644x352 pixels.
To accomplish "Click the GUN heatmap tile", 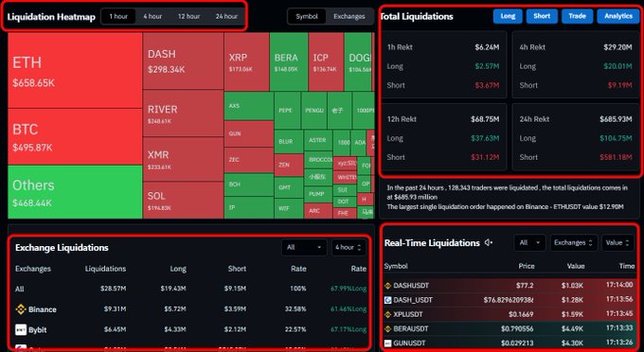I will (249, 133).
